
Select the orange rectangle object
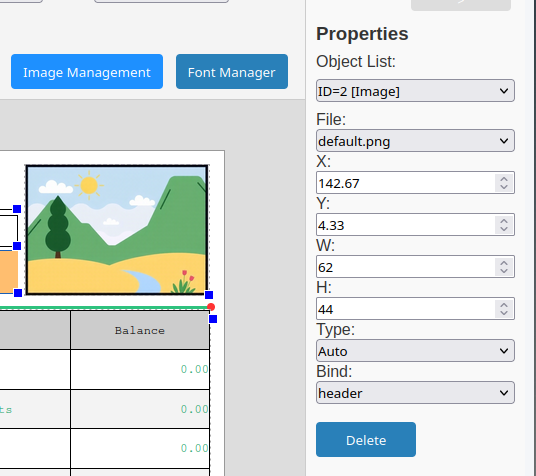(8, 272)
